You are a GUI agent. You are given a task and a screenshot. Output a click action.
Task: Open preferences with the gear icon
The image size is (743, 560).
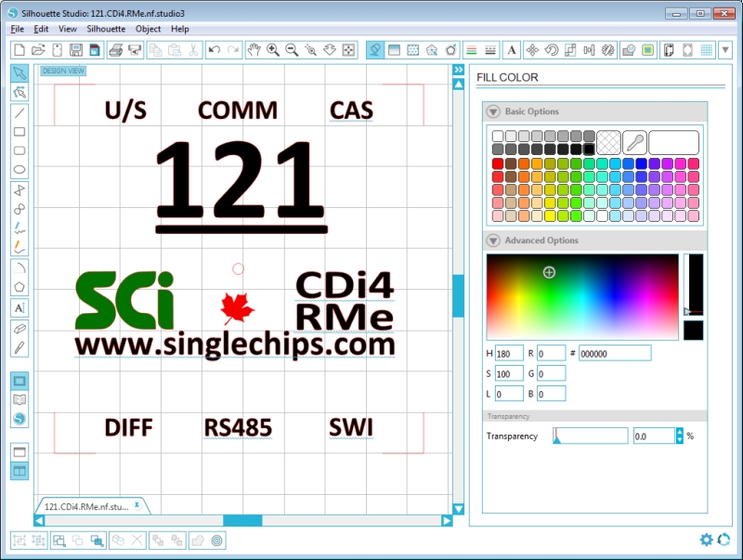pos(706,540)
